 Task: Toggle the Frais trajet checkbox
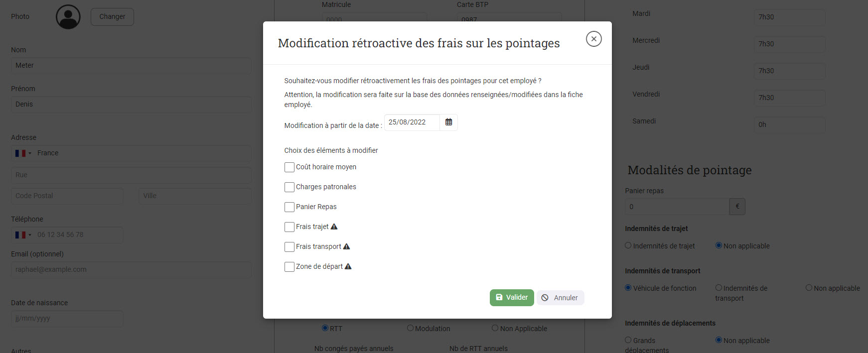pyautogui.click(x=289, y=227)
